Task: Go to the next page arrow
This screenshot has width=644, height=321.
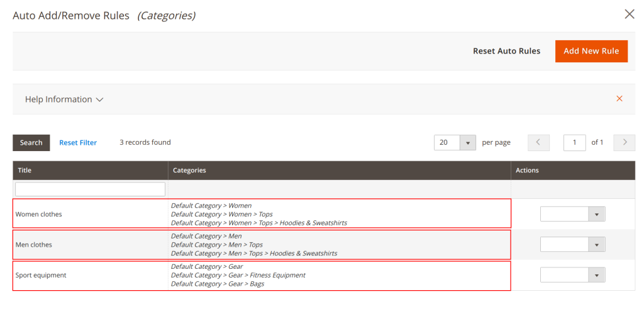Action: coord(624,143)
